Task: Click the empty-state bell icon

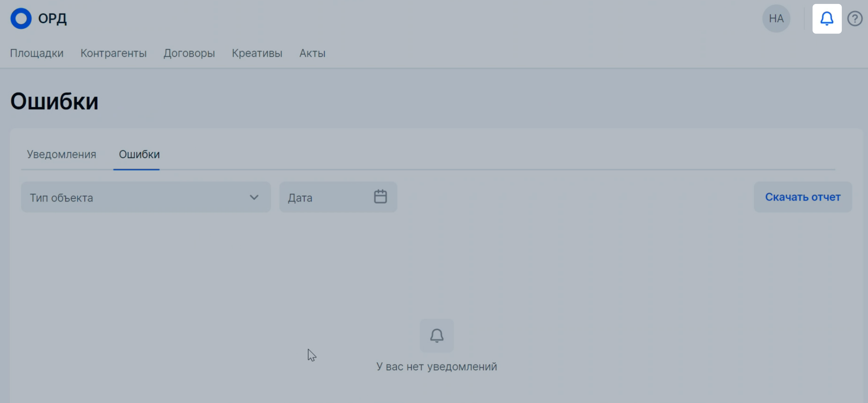Action: tap(437, 336)
